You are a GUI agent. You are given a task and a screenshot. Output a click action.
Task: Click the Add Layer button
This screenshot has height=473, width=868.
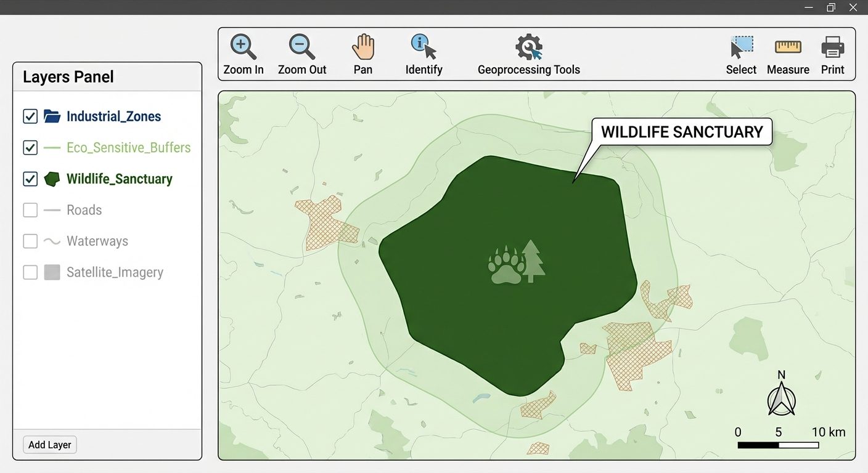tap(49, 444)
